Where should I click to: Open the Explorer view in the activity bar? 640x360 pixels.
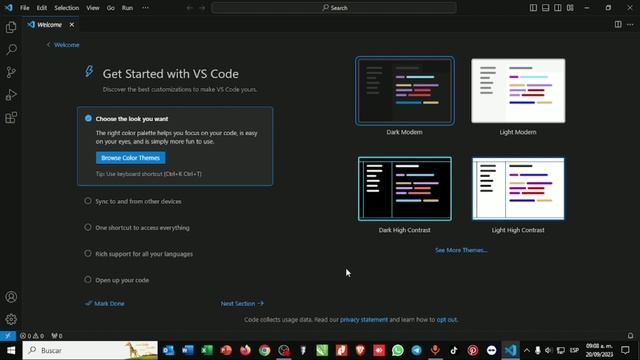coord(11,27)
